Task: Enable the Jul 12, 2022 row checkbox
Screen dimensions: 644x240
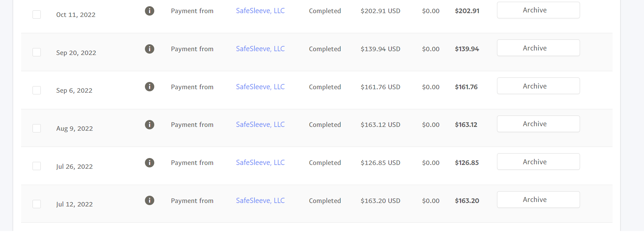Action: (37, 204)
